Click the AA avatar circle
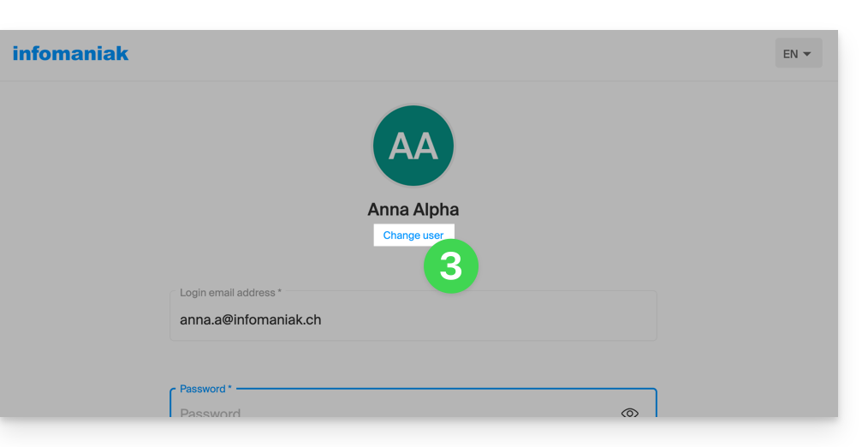Screen dimensions: 868x447 click(x=413, y=146)
